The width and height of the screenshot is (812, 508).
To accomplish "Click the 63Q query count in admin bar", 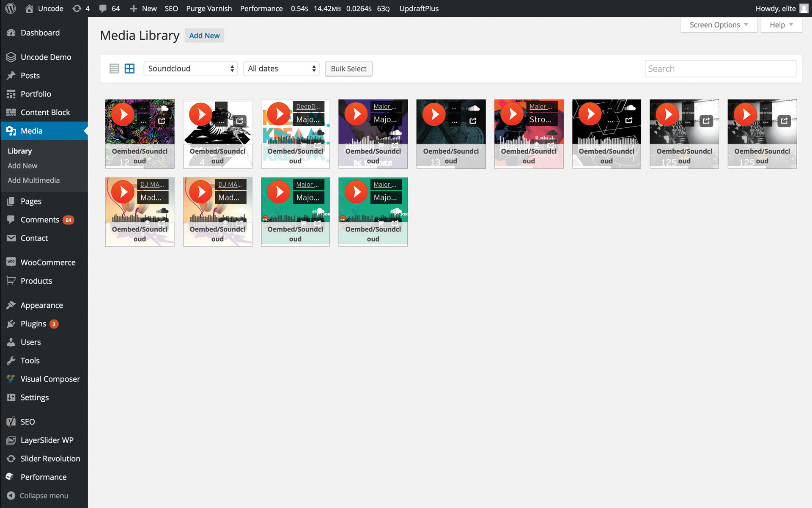I will pos(383,8).
